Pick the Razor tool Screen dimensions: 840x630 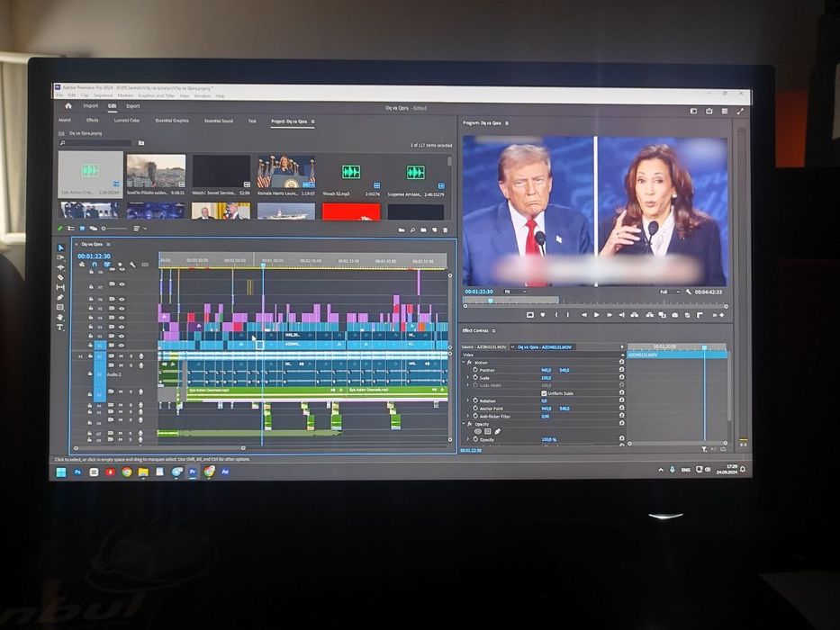(x=60, y=277)
